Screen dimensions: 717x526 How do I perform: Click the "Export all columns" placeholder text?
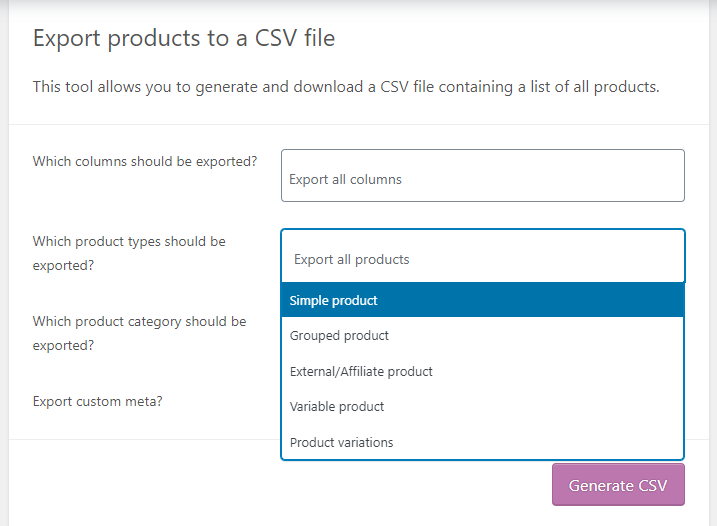[345, 180]
